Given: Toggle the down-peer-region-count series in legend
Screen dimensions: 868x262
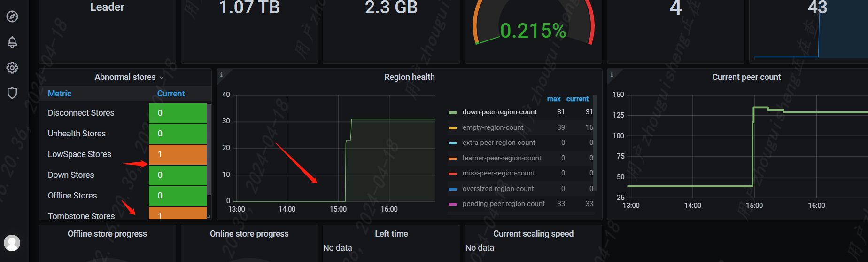Looking at the screenshot, I should pos(499,112).
